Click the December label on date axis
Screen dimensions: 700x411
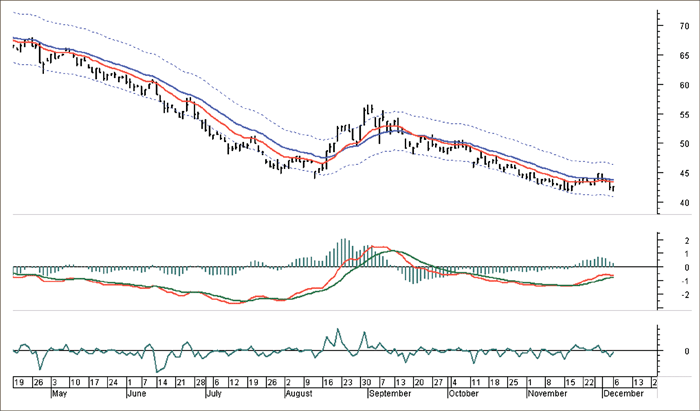coord(624,393)
